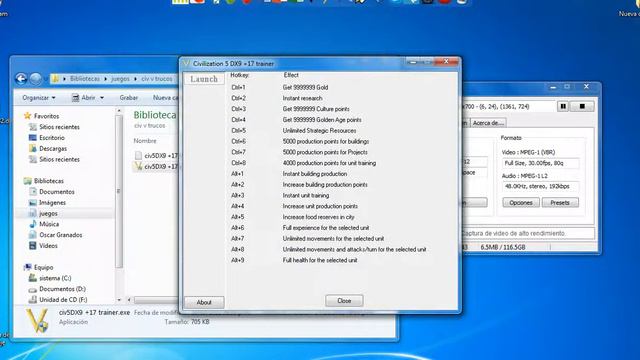Screen dimensions: 640x360
Task: Select the civ5DX9 file with blank document icon
Action: click(x=156, y=156)
